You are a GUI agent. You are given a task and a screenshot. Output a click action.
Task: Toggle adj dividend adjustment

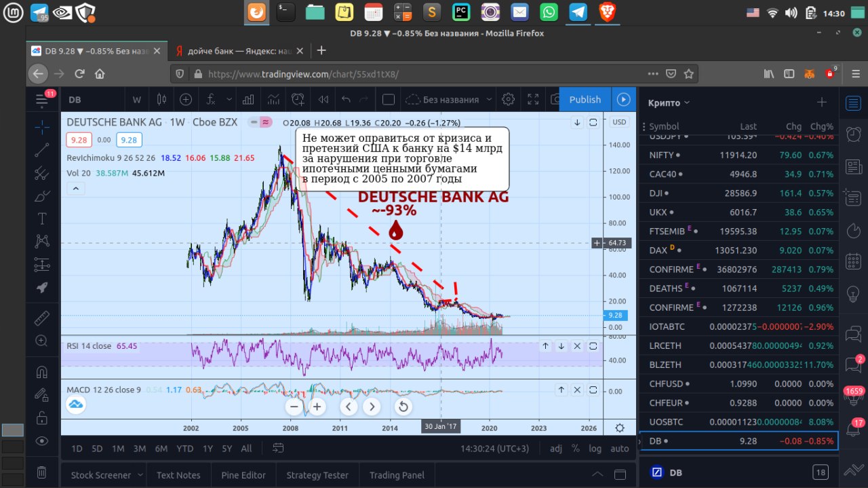[x=556, y=448]
